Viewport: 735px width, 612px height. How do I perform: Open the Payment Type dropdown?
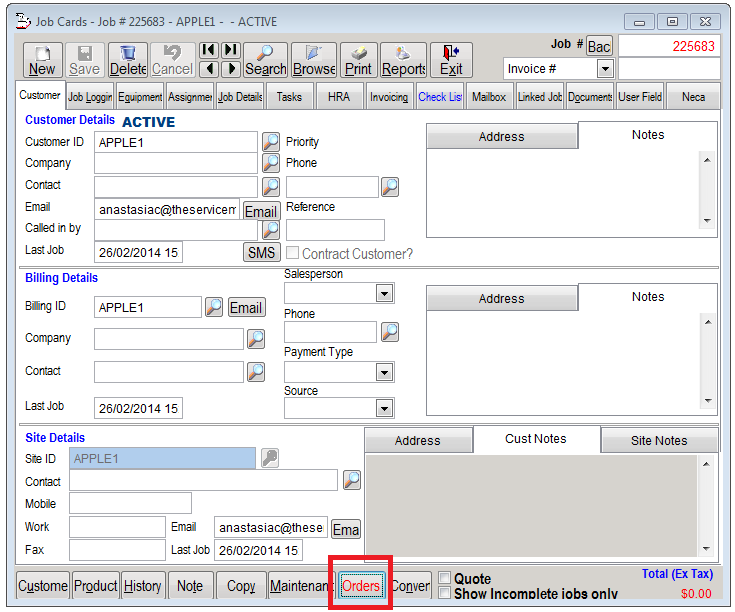[384, 372]
